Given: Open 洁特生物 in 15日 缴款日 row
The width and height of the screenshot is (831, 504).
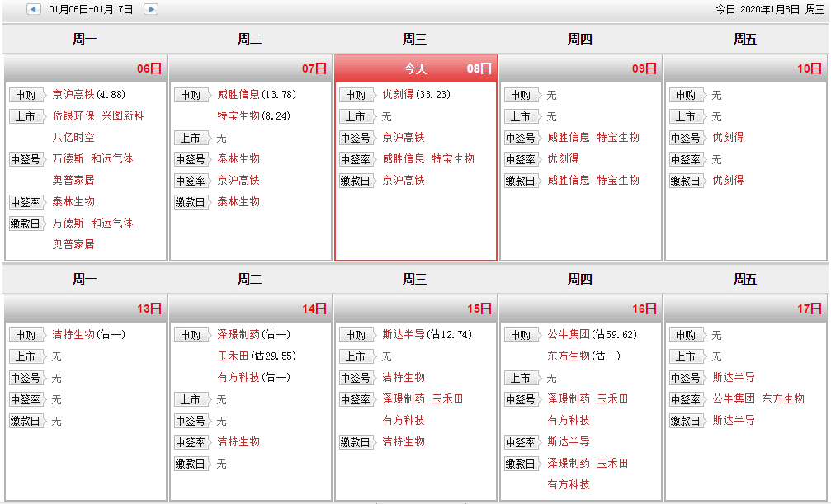Looking at the screenshot, I should click(404, 441).
